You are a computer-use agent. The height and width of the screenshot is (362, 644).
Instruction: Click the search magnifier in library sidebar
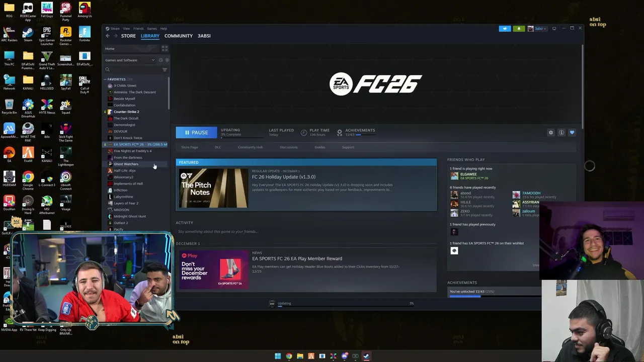[x=107, y=69]
